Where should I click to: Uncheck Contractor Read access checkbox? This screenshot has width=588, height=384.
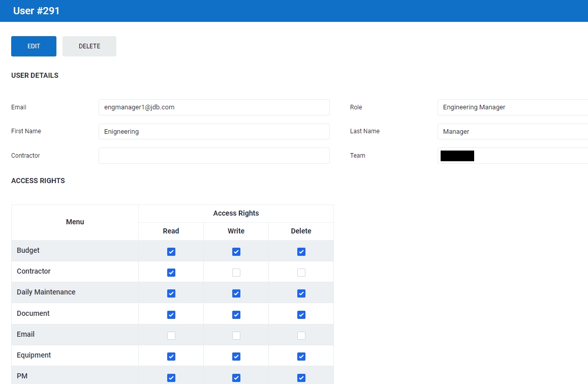(x=171, y=273)
